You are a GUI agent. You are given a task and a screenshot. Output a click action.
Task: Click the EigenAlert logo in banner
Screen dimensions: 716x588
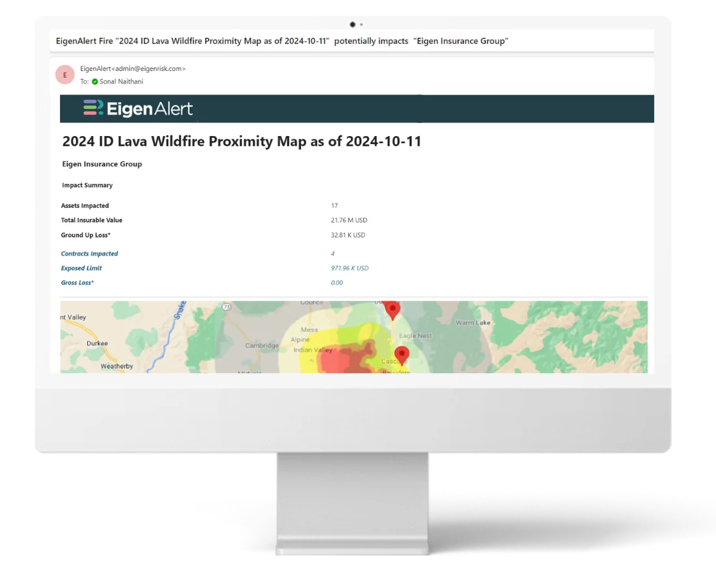(138, 108)
